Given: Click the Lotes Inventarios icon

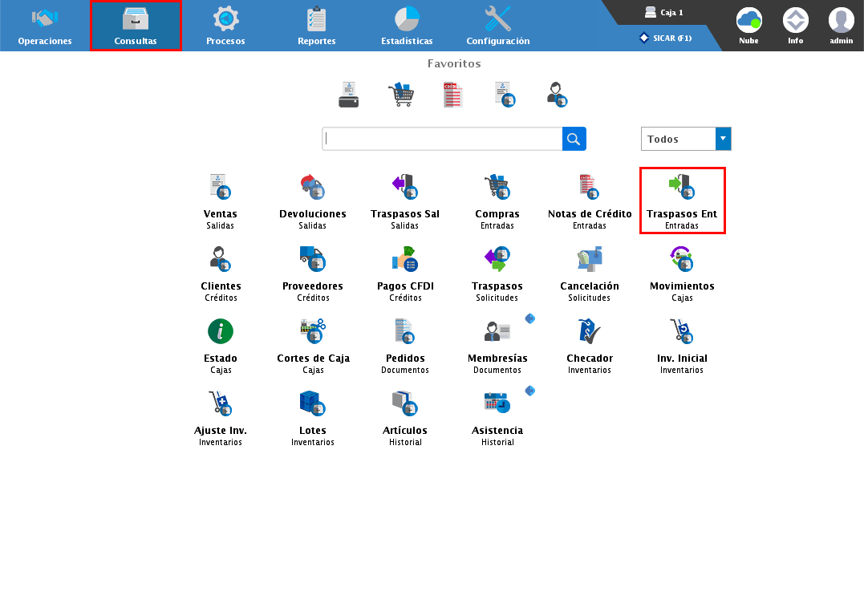Looking at the screenshot, I should point(312,404).
